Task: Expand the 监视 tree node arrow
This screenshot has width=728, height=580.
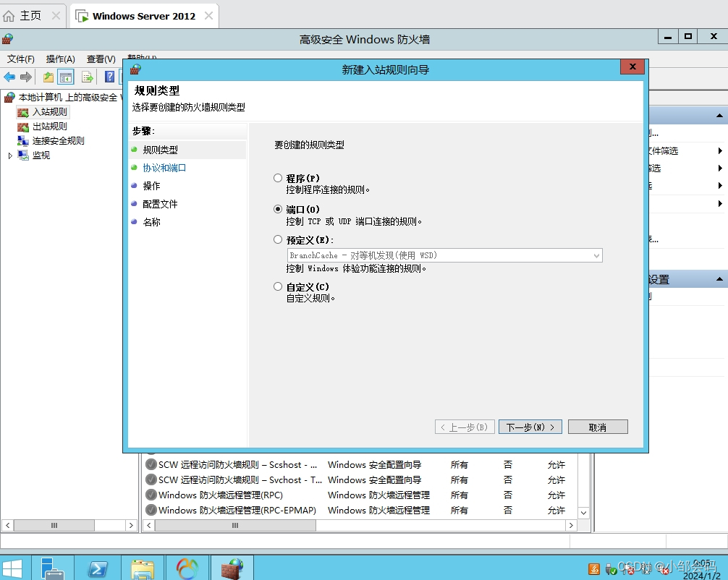Action: (9, 155)
